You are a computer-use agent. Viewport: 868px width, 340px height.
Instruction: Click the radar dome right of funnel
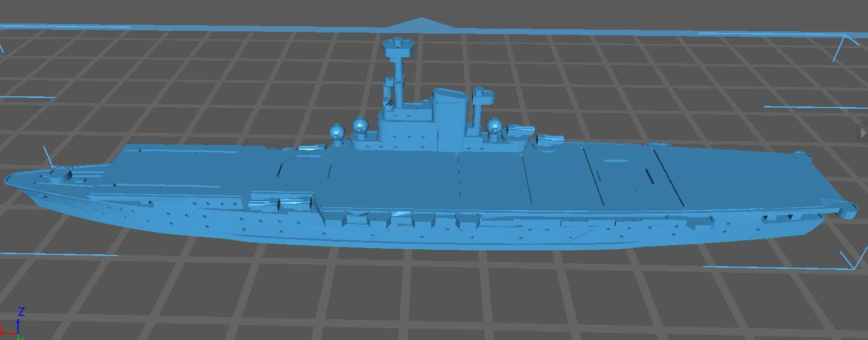coord(494,126)
